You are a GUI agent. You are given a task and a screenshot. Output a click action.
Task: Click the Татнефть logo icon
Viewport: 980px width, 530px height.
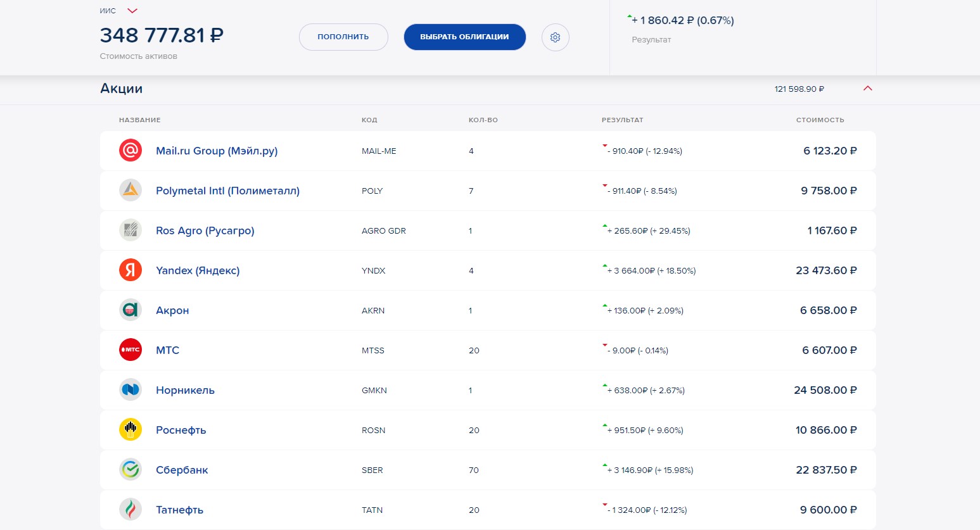pyautogui.click(x=130, y=510)
